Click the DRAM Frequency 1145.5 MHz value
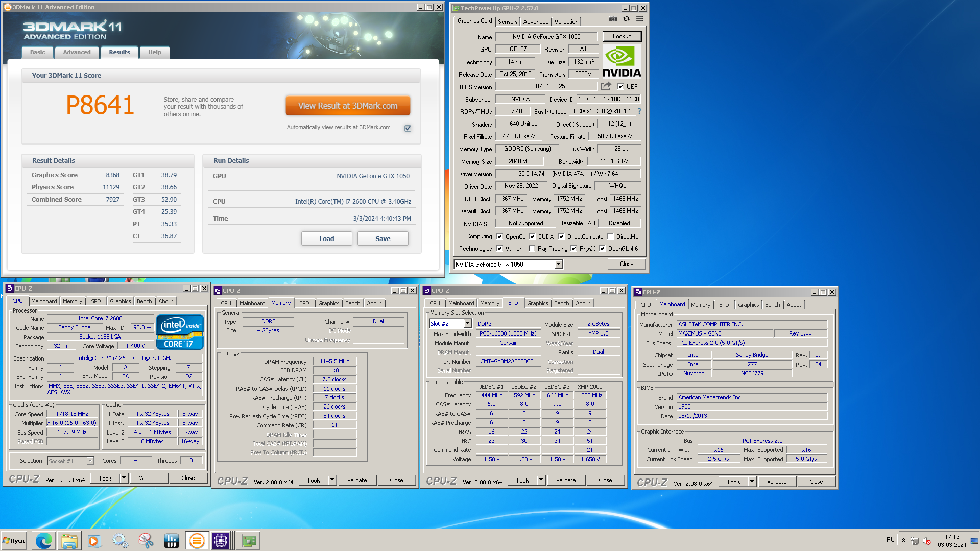 coord(334,362)
